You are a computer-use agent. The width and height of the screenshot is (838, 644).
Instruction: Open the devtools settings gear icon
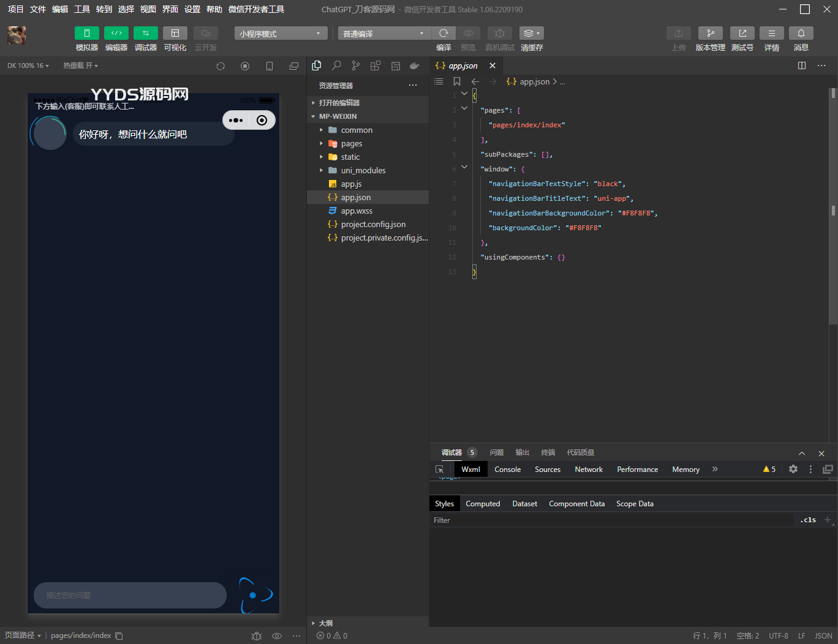(793, 469)
